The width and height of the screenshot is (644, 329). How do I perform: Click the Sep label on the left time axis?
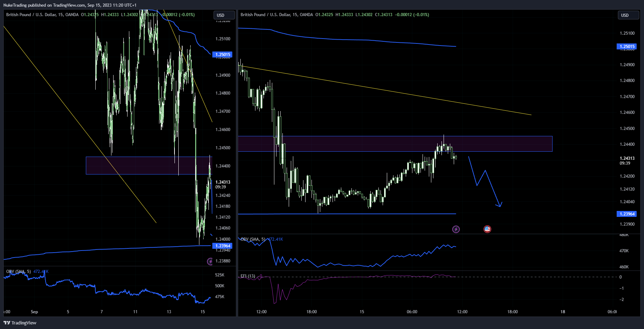coord(34,312)
